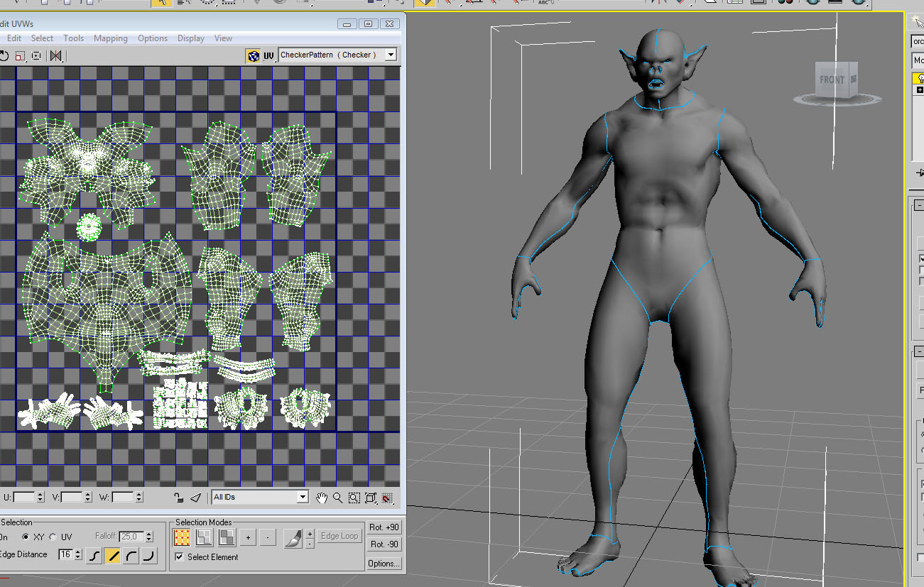
Task: Click the W coordinate input field
Action: click(123, 498)
